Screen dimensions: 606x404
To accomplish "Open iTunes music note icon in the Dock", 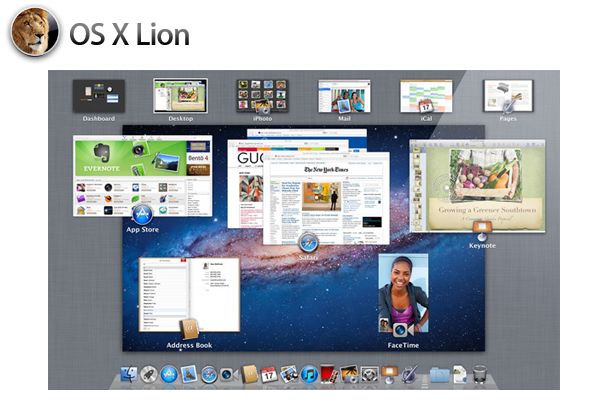I will point(309,374).
